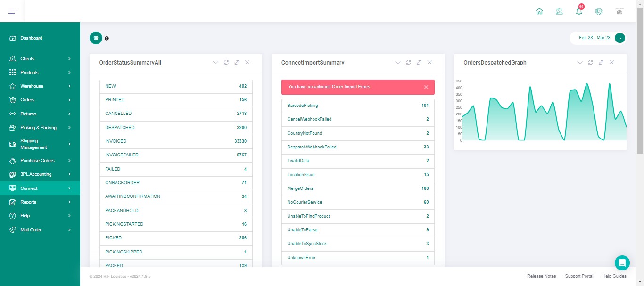Collapse the OrdersDespatchedGraph widget chevron
The image size is (644, 286).
click(580, 62)
